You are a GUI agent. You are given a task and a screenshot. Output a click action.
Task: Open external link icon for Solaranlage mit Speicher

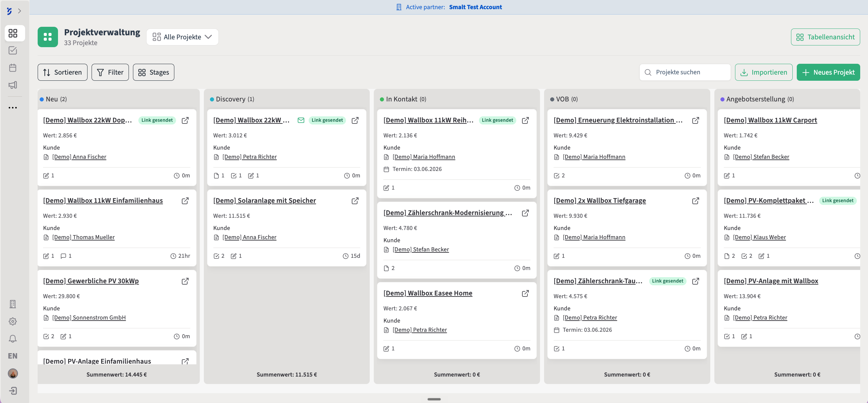click(x=355, y=201)
